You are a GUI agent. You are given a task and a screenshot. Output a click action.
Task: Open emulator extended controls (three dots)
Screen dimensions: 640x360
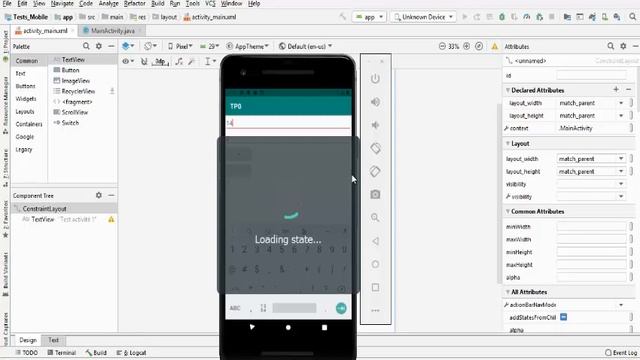tap(376, 311)
